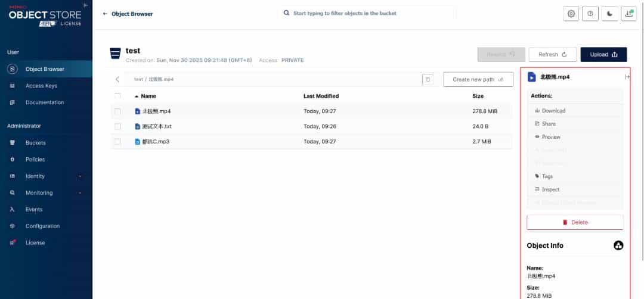This screenshot has height=299, width=644.
Task: Open settings via top-right gear icon
Action: pyautogui.click(x=571, y=14)
